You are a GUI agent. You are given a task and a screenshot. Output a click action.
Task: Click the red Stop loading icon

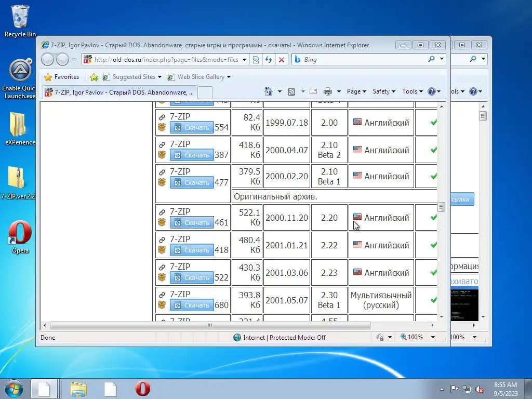[282, 60]
